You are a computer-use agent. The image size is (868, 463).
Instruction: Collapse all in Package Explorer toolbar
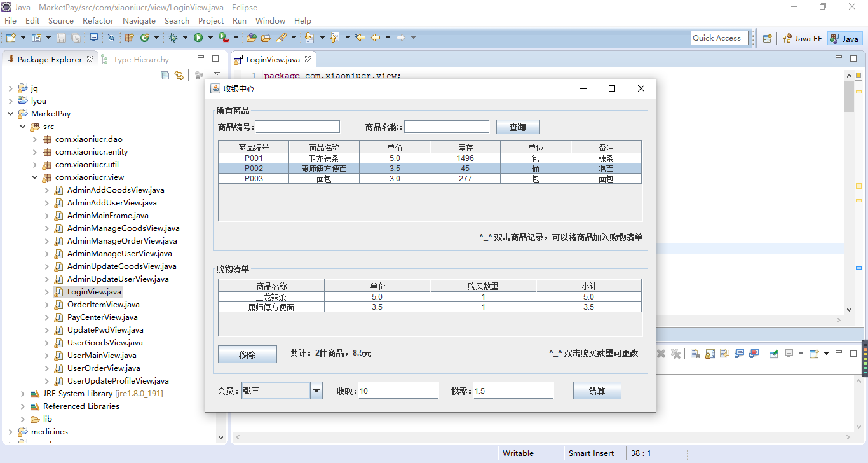(x=165, y=75)
